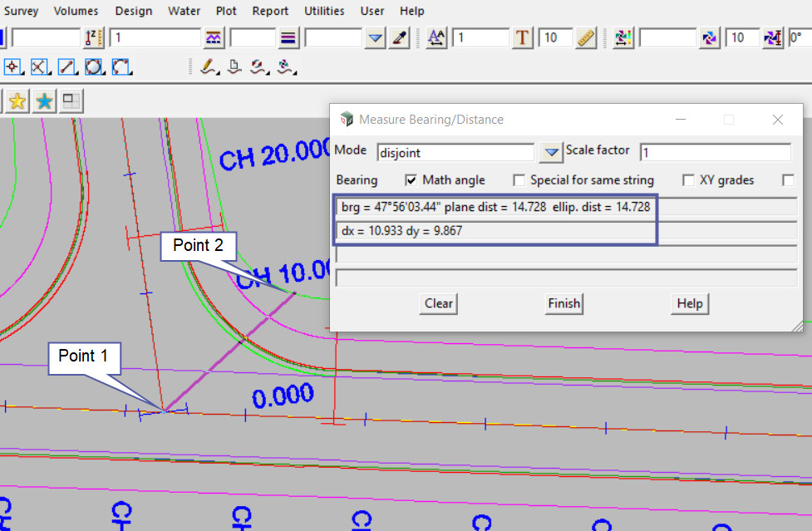The image size is (812, 531).
Task: Select the line snap icon
Action: click(x=67, y=66)
